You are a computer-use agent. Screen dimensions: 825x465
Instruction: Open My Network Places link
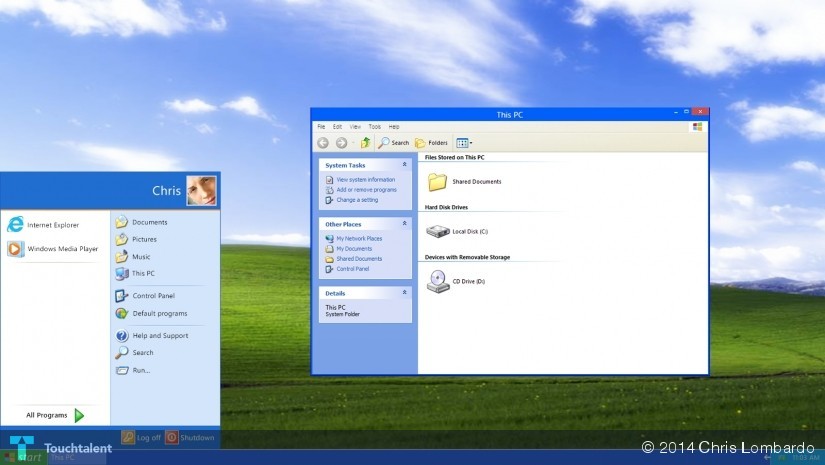(359, 238)
